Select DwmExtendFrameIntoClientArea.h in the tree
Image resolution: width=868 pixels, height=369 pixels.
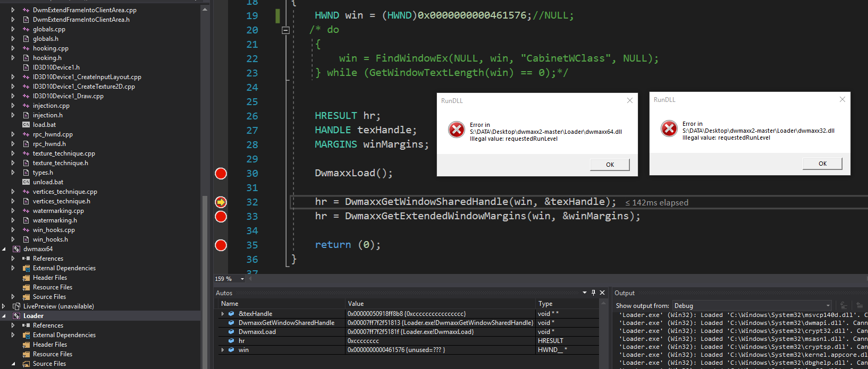coord(81,20)
